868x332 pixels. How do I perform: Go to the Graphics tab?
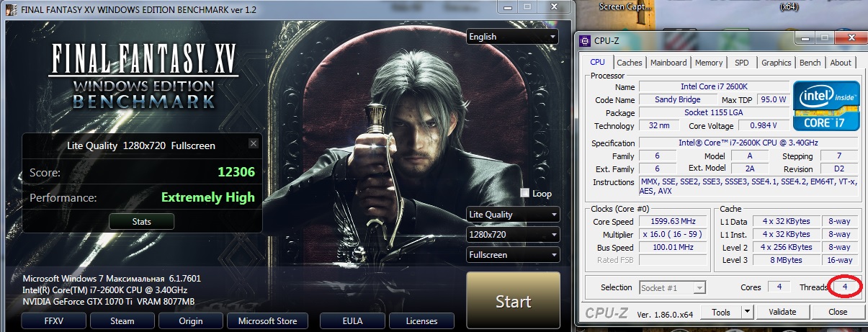coord(776,63)
